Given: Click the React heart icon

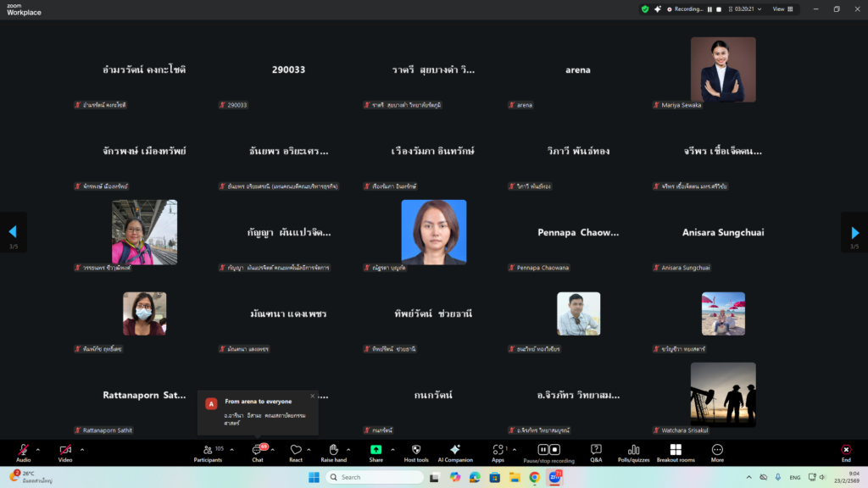Looking at the screenshot, I should coord(296,452).
